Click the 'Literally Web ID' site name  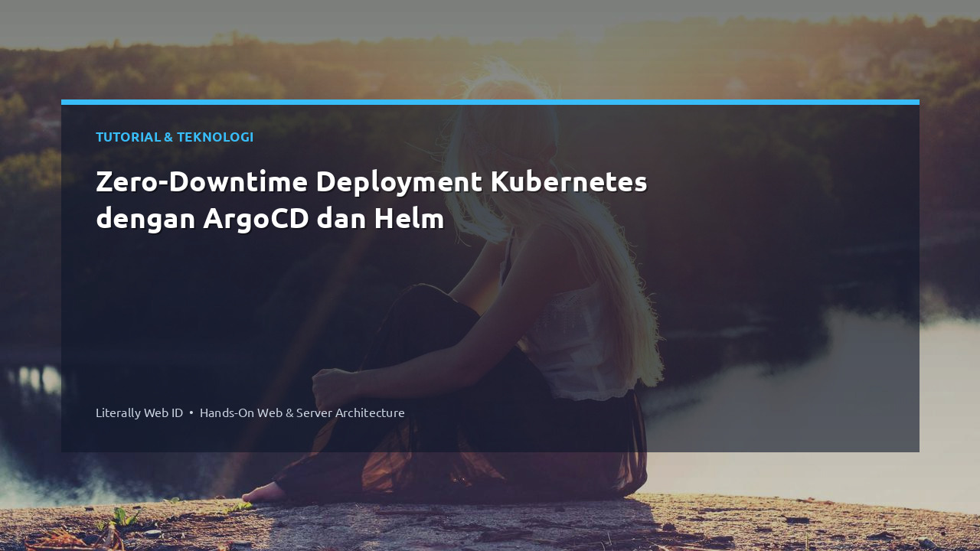pos(139,412)
